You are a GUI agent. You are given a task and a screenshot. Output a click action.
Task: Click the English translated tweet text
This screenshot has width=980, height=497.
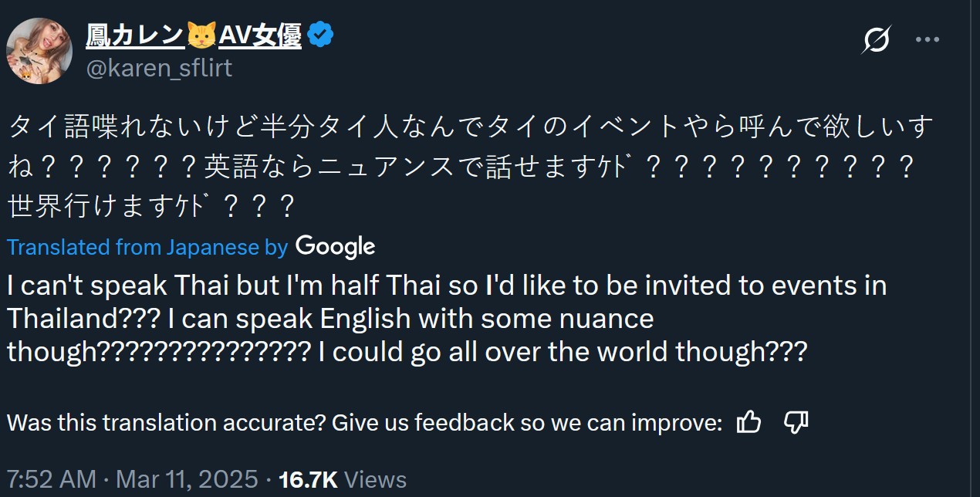tap(448, 318)
